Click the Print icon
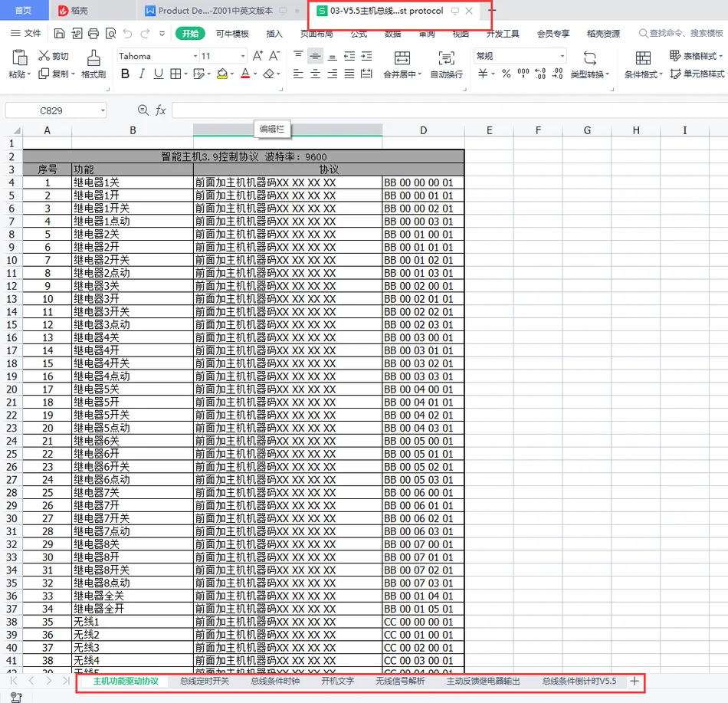The width and height of the screenshot is (728, 703). (x=93, y=34)
